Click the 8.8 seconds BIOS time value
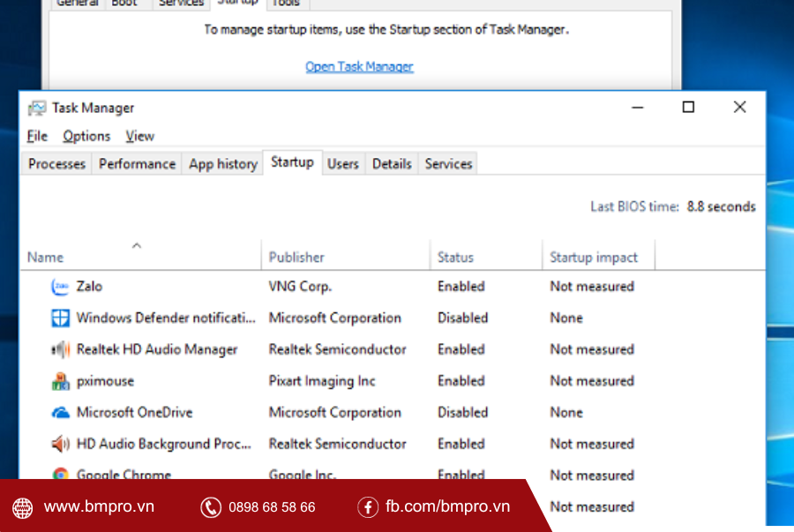This screenshot has height=532, width=794. (x=721, y=206)
